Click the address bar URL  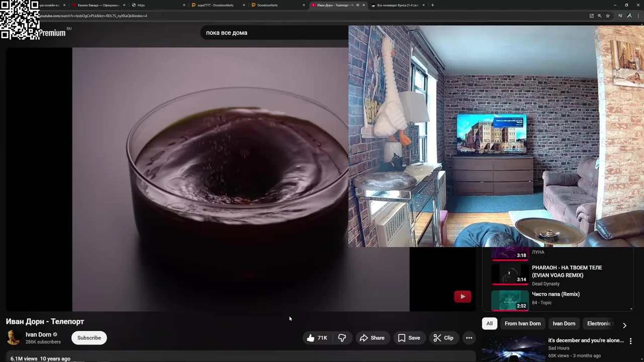tap(93, 16)
